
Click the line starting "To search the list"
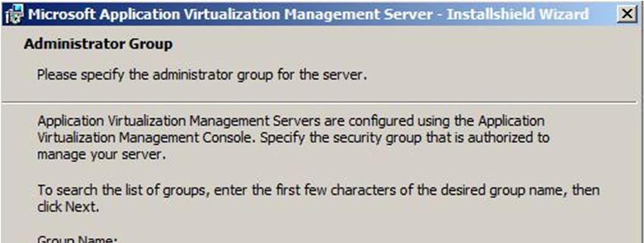point(318,190)
